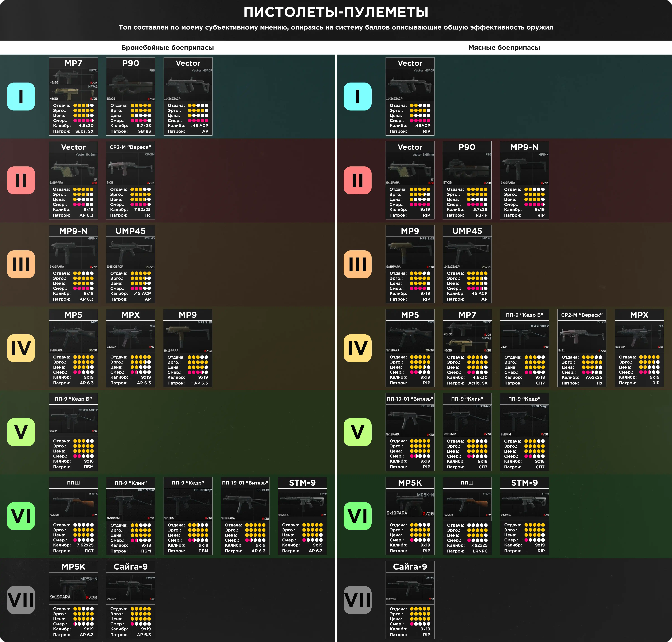Click "7.62x25" caliber value on LRNPC card
672x642 pixels.
click(479, 545)
